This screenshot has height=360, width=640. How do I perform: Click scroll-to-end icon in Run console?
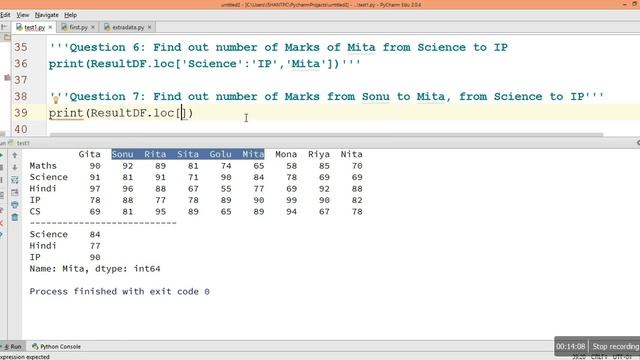(x=15, y=192)
